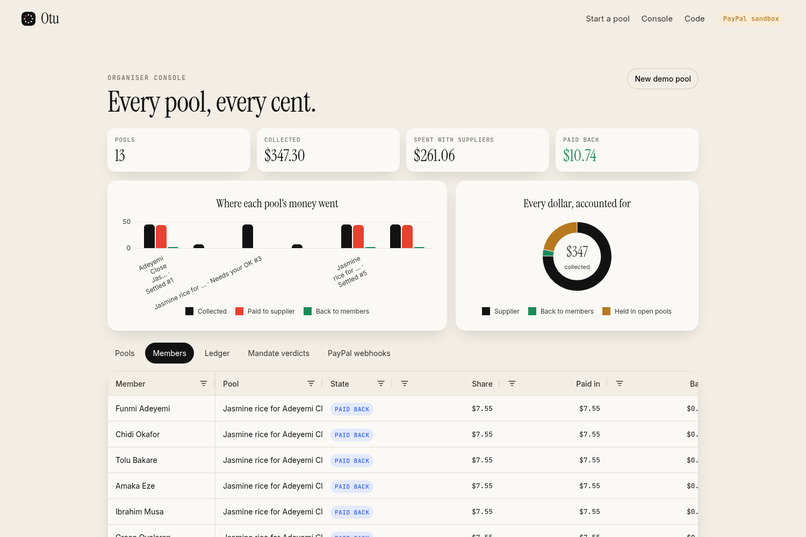Open the Ledger tab
Image resolution: width=806 pixels, height=537 pixels.
217,353
